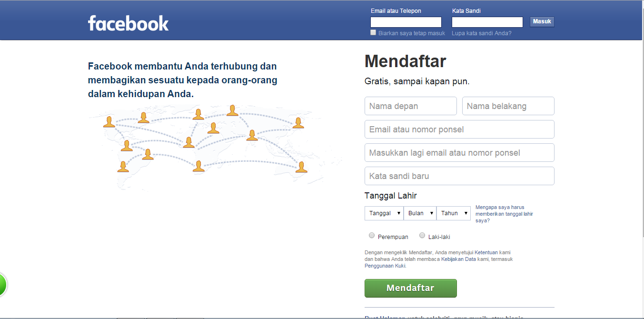Click the 'Nama belakang' field
644x319 pixels.
tap(508, 106)
